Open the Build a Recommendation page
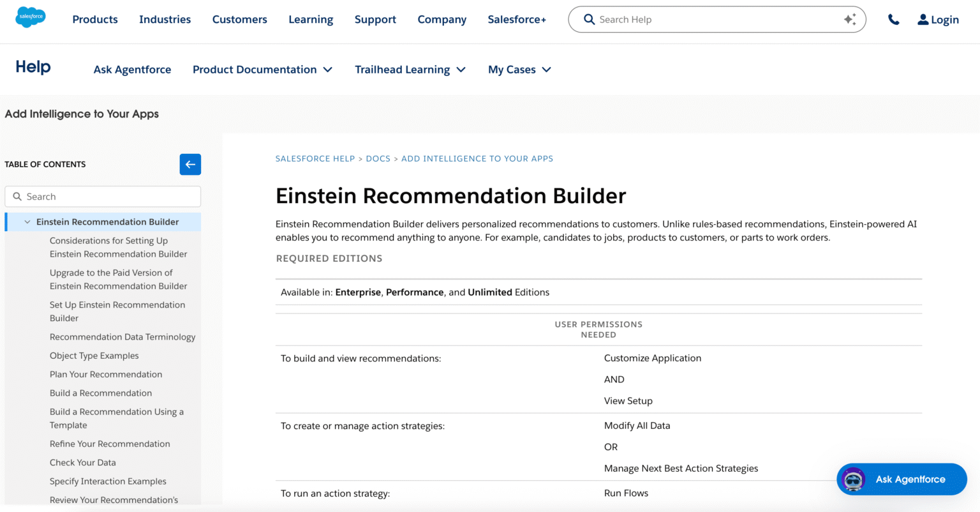The width and height of the screenshot is (980, 512). (100, 393)
